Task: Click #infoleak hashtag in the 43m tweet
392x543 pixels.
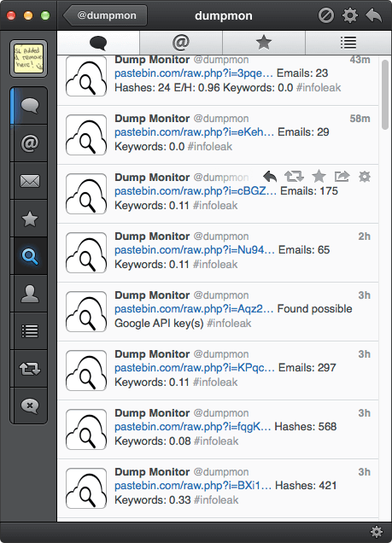Action: [x=319, y=88]
